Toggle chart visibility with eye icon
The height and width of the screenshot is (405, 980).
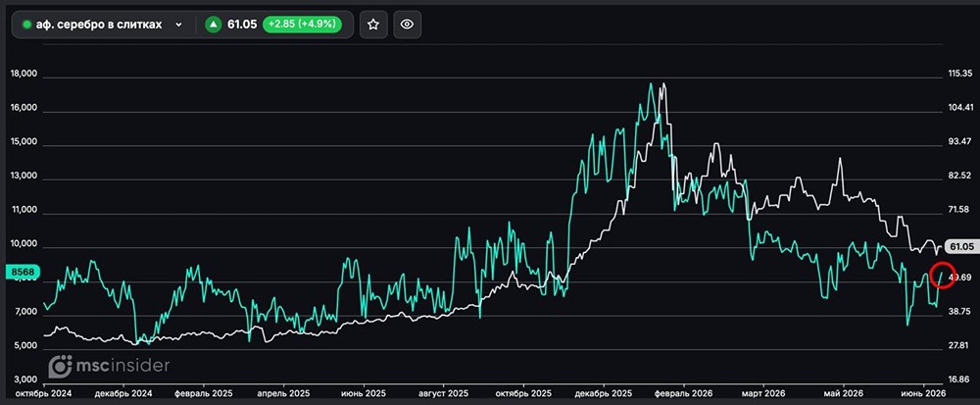click(407, 25)
